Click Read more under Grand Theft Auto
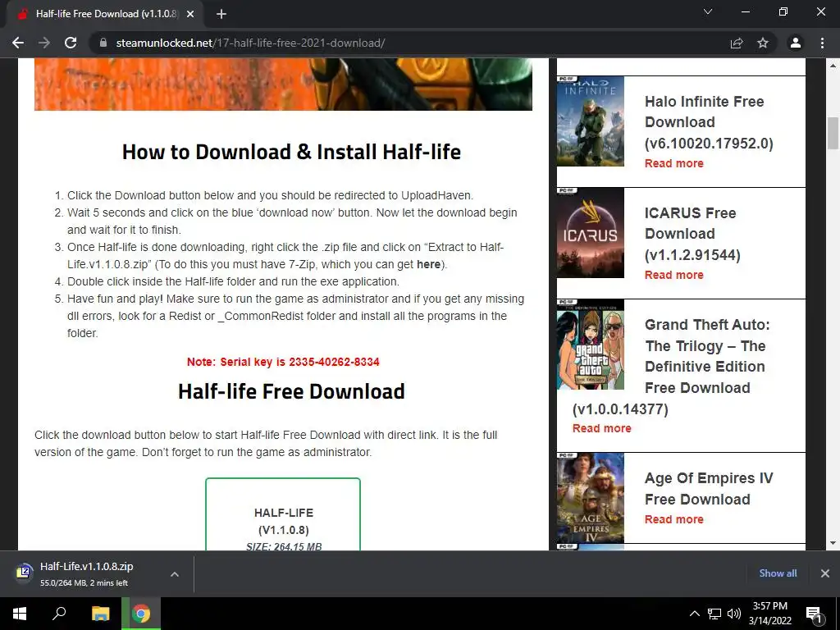 tap(601, 428)
